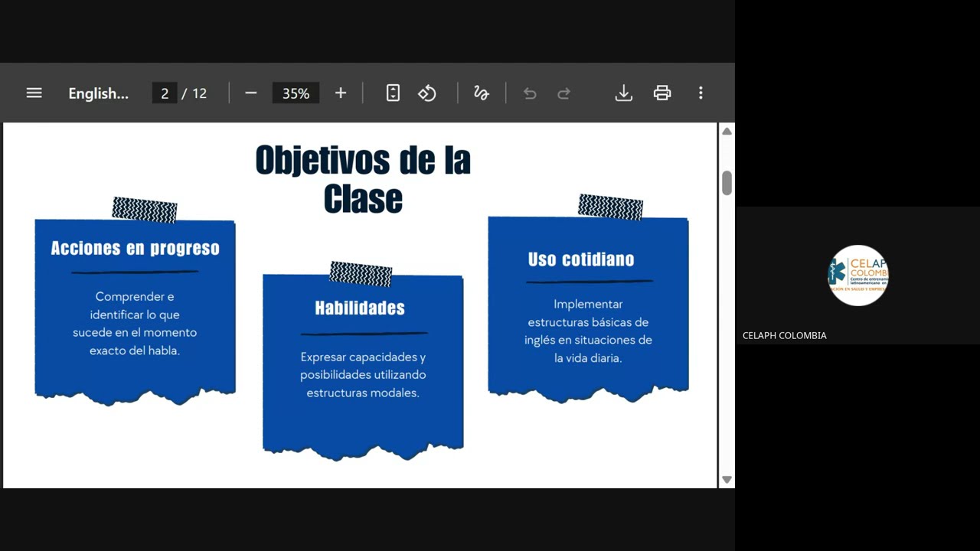Screen dimensions: 980x551
Task: Undo the last annotation
Action: [530, 93]
